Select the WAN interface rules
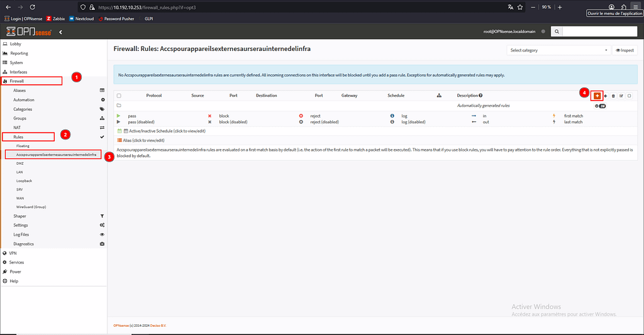 click(20, 198)
